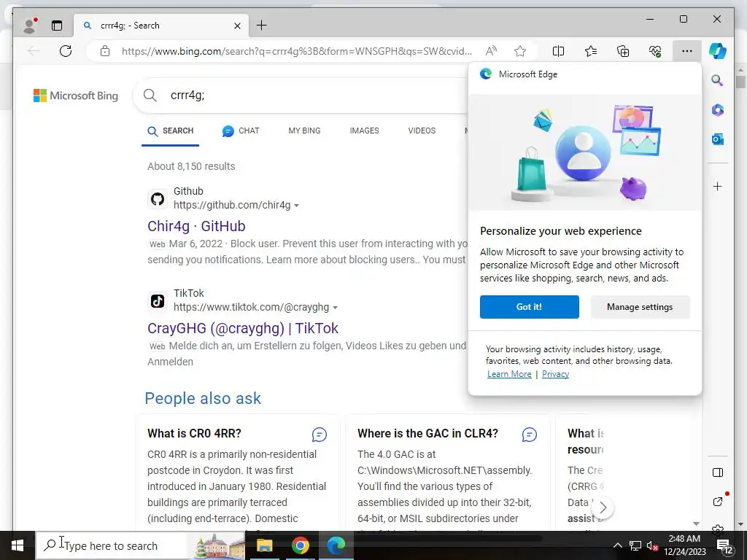Viewport: 747px width, 560px height.
Task: Open the CrayGHG TikTok result
Action: coord(242,328)
